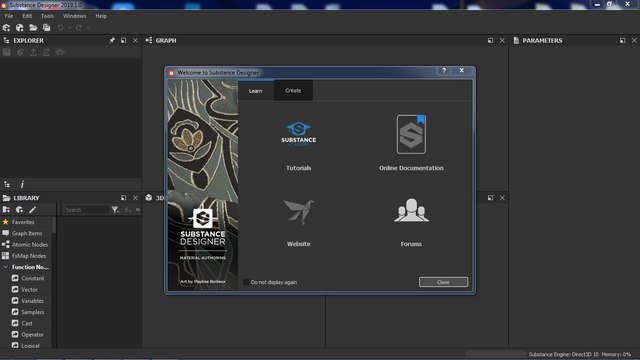Click the Explorer Substance S link icon
Viewport: 640px width, 360px height.
tap(20, 52)
